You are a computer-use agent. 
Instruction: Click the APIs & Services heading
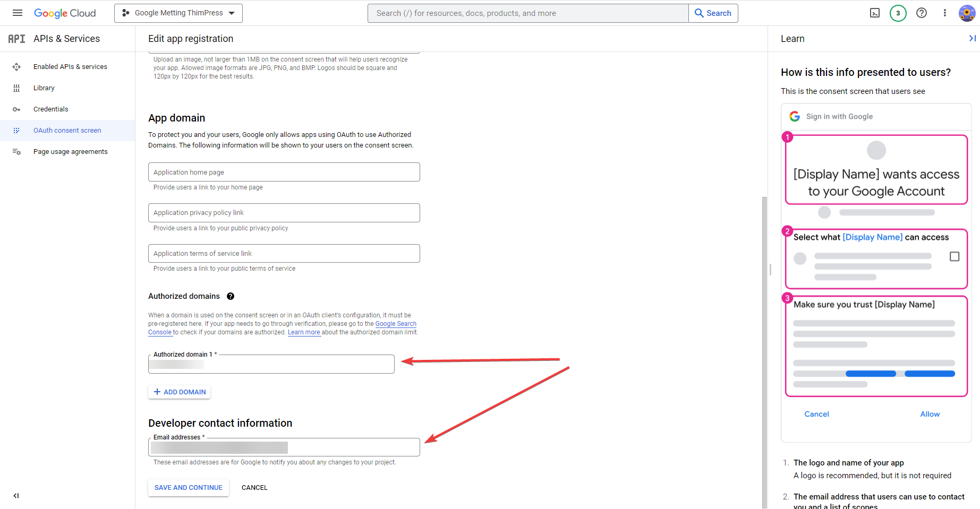coord(66,39)
